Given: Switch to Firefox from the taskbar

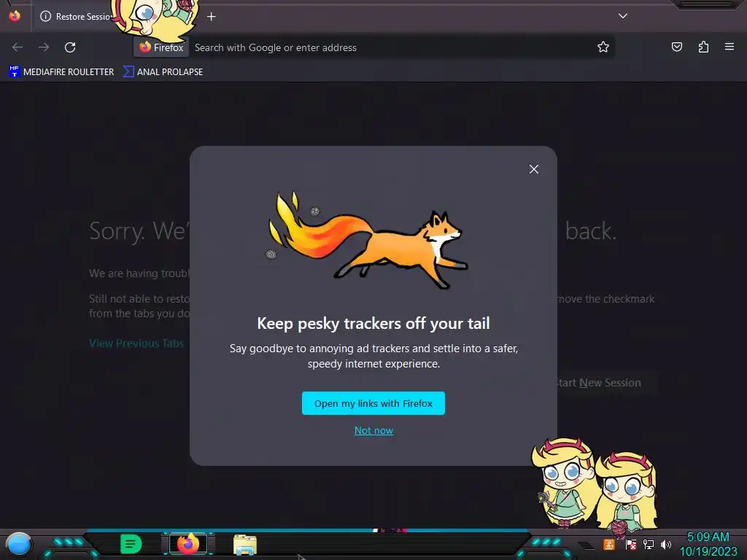Looking at the screenshot, I should pos(188,544).
